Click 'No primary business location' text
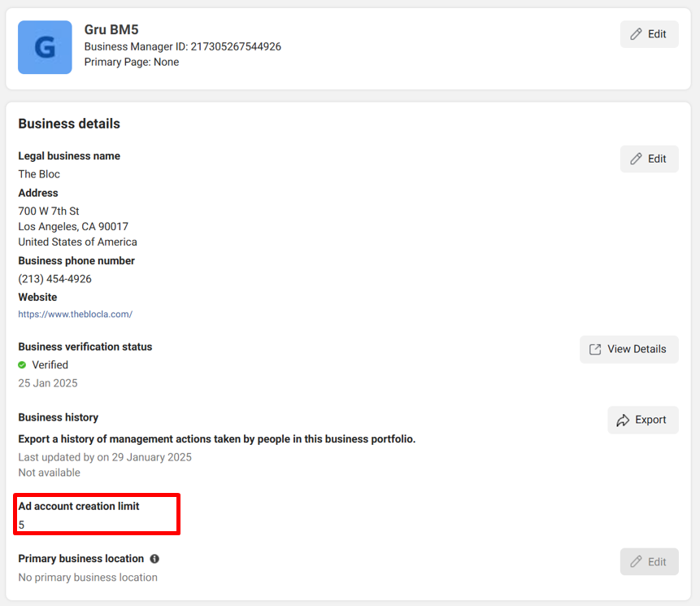The height and width of the screenshot is (606, 700). tap(88, 578)
